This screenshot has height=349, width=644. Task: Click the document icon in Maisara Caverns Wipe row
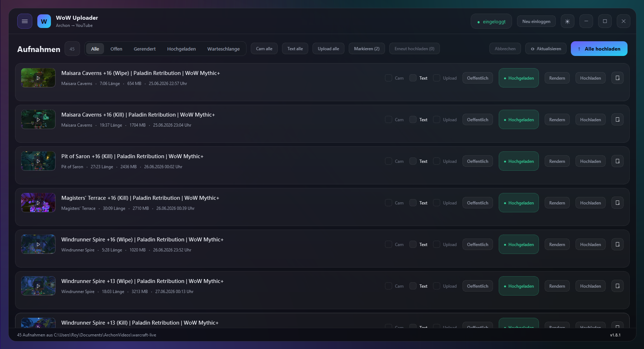click(617, 78)
